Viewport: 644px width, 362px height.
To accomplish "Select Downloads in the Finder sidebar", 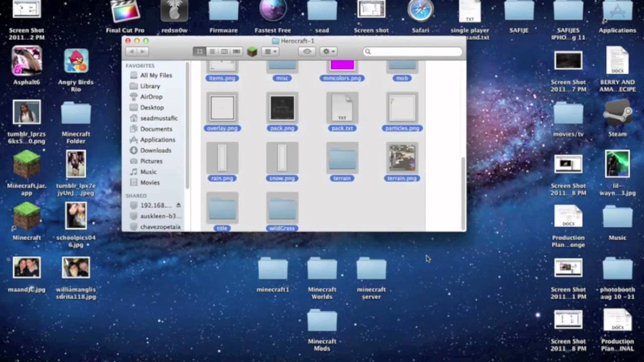I will click(155, 150).
